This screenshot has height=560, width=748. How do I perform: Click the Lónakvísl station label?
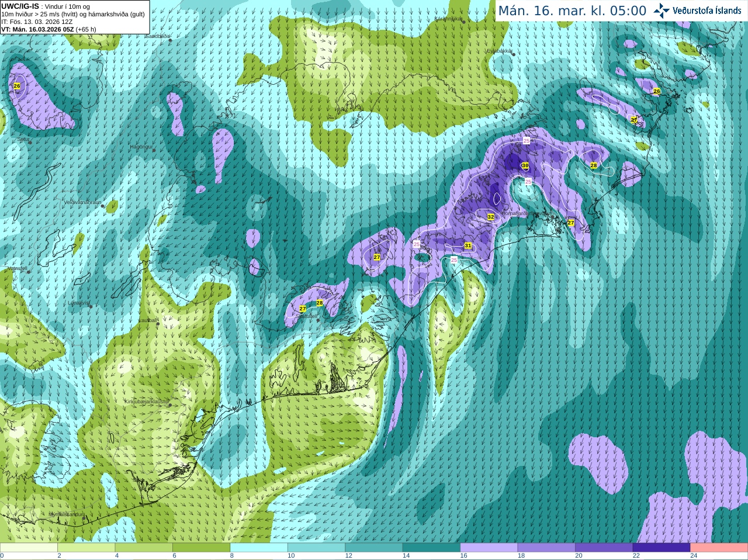point(78,303)
